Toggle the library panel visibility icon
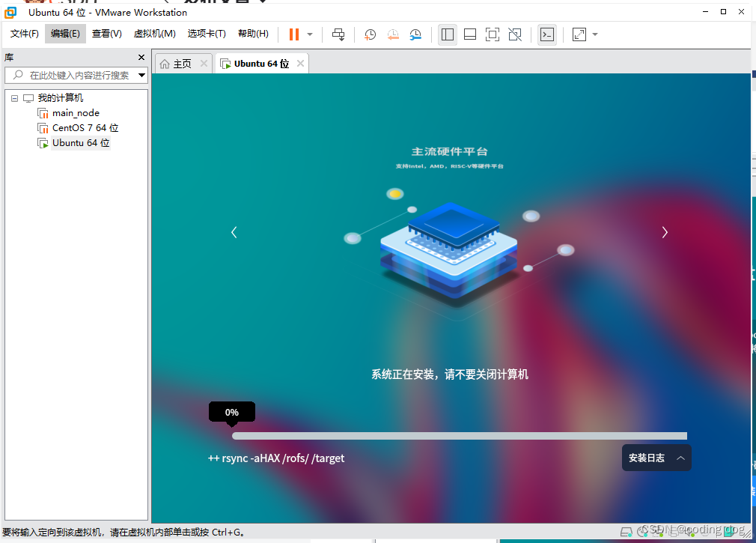The image size is (756, 543). click(448, 34)
